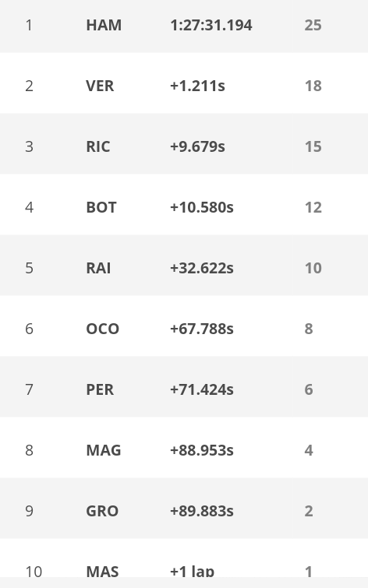This screenshot has height=588, width=368.
Task: Click position number 6
Action: [30, 329]
